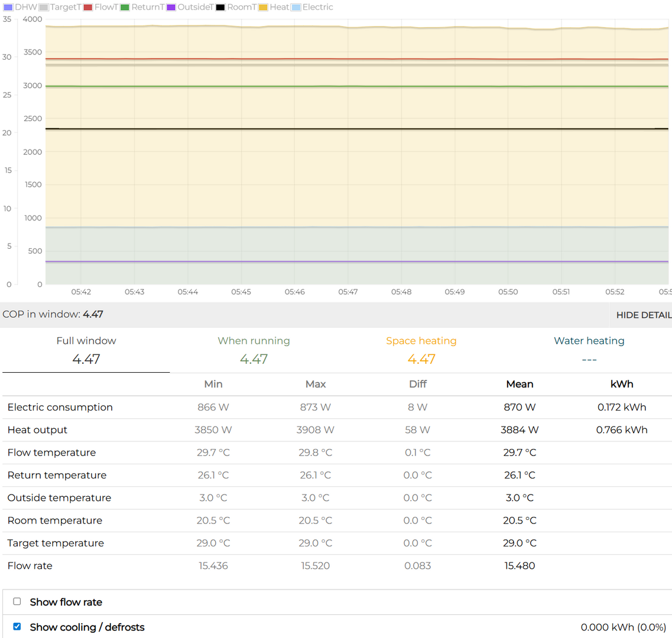The height and width of the screenshot is (638, 672).
Task: Select the purple OutsideT legend box
Action: 171,8
